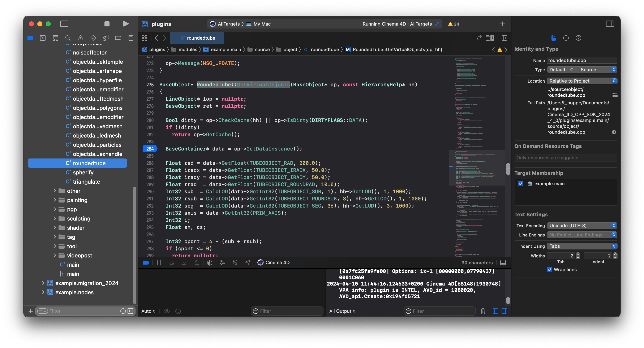Open the Test navigator
Viewport: 644px width, 348px height.
93,38
